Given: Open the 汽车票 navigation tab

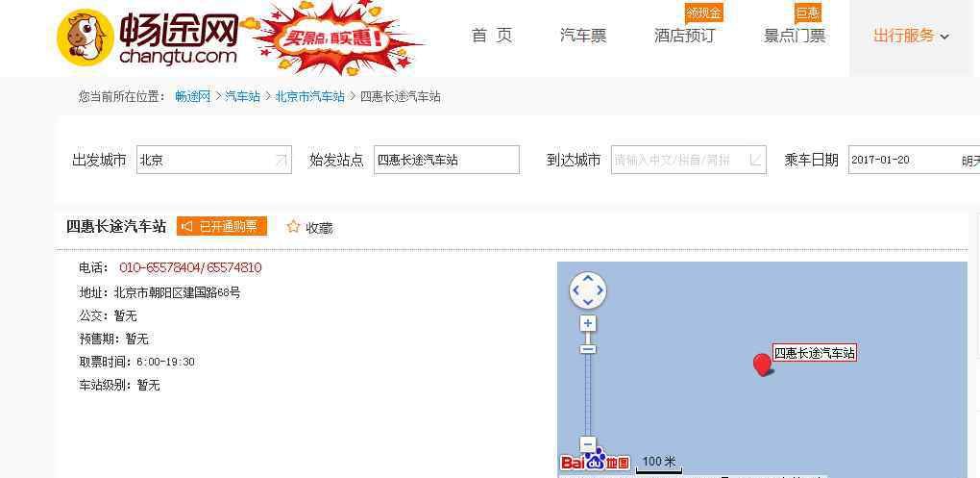Looking at the screenshot, I should [x=583, y=36].
